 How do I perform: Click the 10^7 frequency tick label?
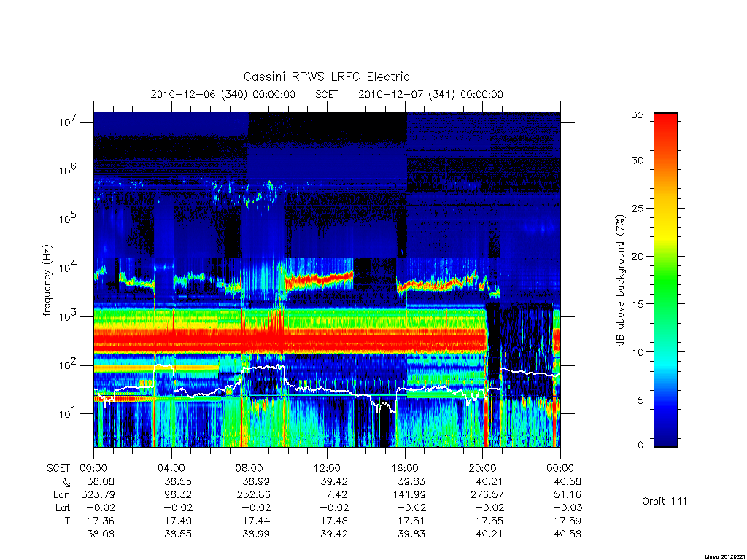tap(69, 122)
